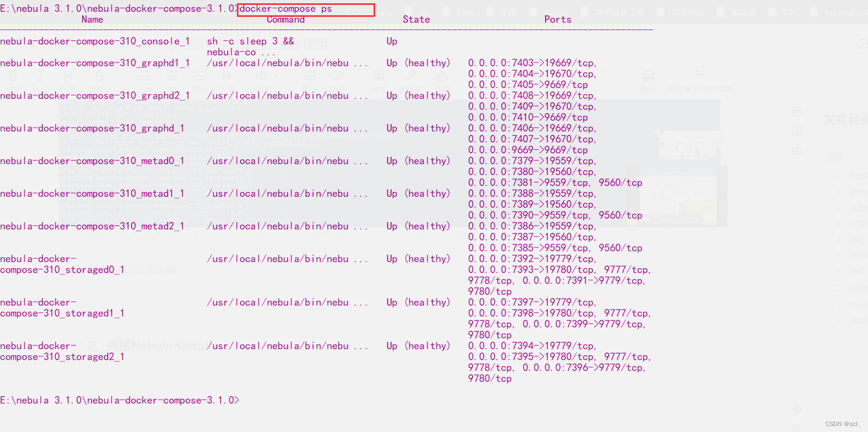Screen dimensions: 868x432
Task: Click the /usr/local/nebula/bin/nebu command in metad1_1 row
Action: (x=287, y=194)
